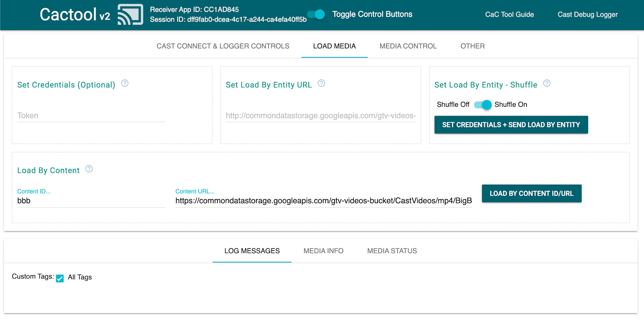This screenshot has height=322, width=644.
Task: Open Cast Connect & Logger Controls tab
Action: (223, 46)
